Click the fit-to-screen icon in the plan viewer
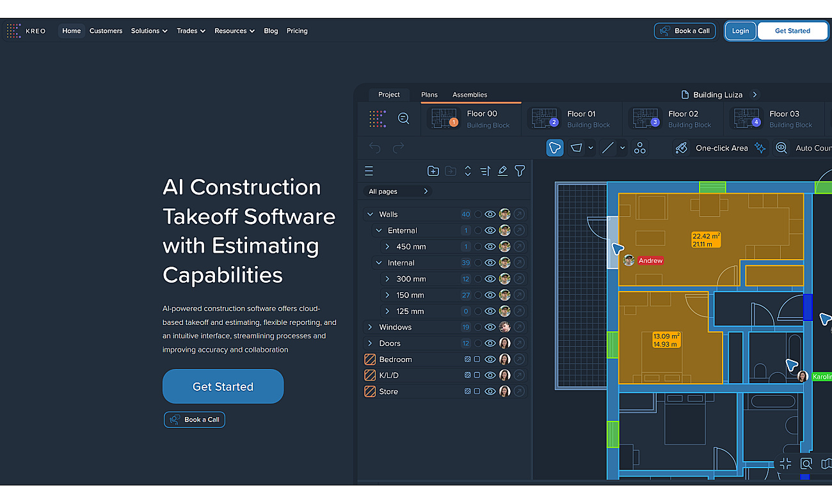Viewport: 832px width, 504px height. pos(785,464)
